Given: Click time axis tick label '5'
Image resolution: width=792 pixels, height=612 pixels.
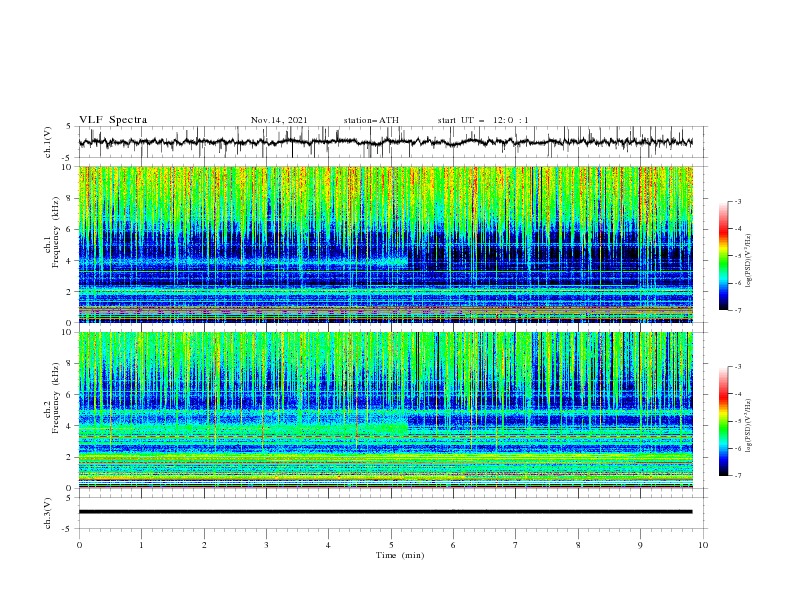Looking at the screenshot, I should pos(391,545).
